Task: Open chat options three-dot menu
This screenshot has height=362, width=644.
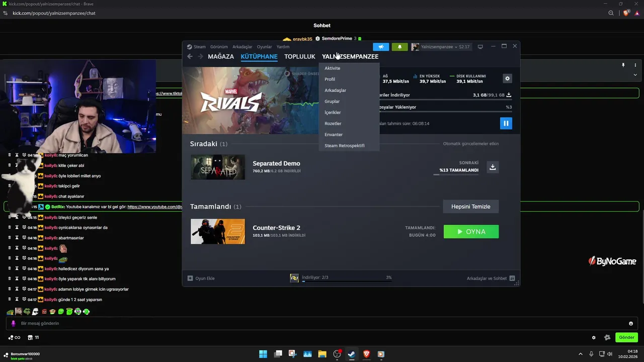Action: click(635, 65)
